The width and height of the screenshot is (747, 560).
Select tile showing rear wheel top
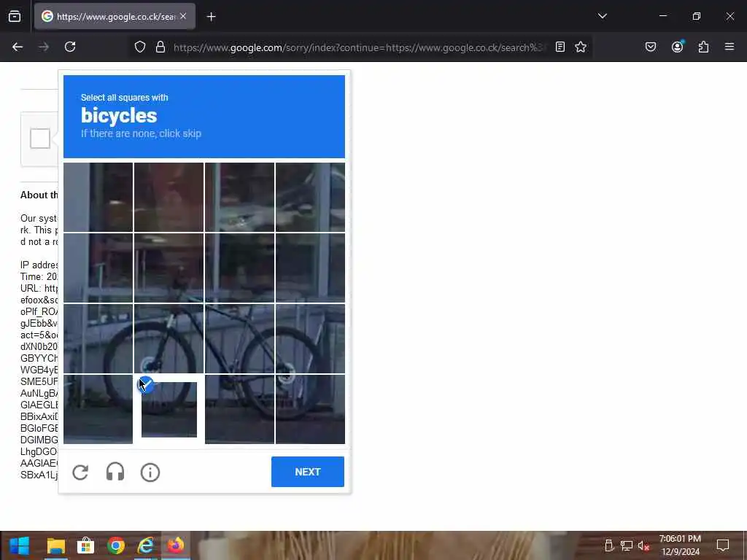[x=310, y=338]
